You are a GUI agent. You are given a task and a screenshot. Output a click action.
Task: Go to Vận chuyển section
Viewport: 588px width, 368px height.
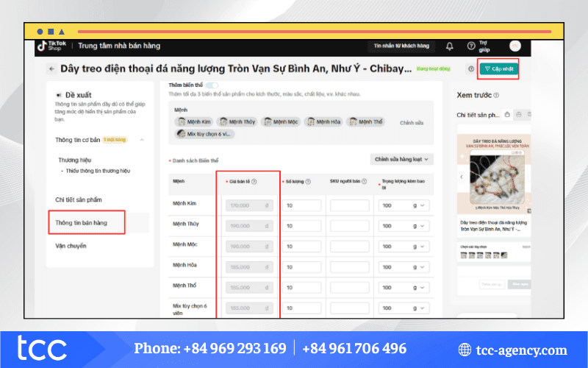(71, 246)
